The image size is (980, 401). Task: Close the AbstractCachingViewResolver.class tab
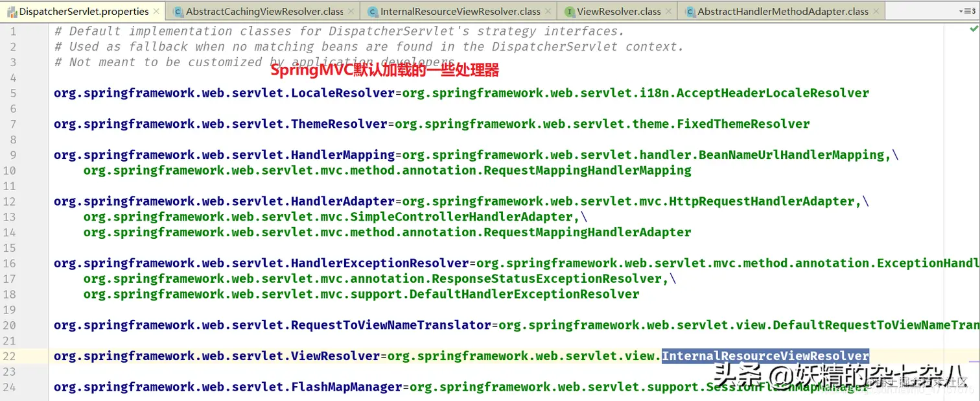coord(352,12)
